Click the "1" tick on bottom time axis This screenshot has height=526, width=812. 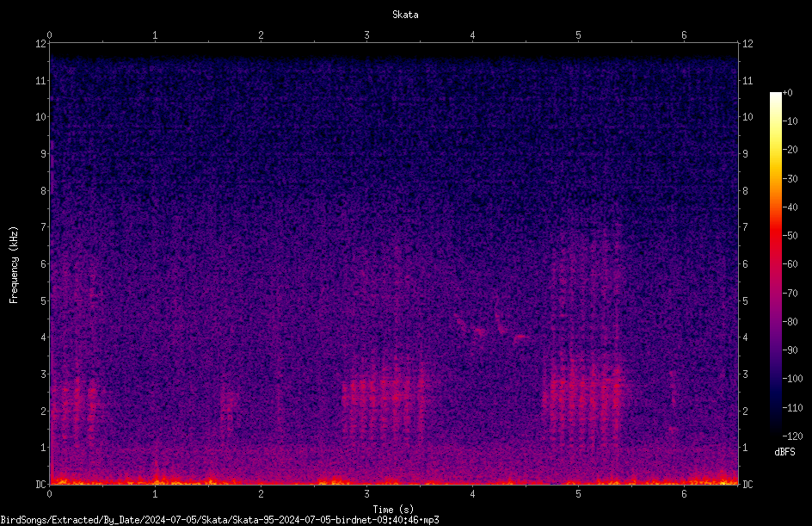[155, 494]
